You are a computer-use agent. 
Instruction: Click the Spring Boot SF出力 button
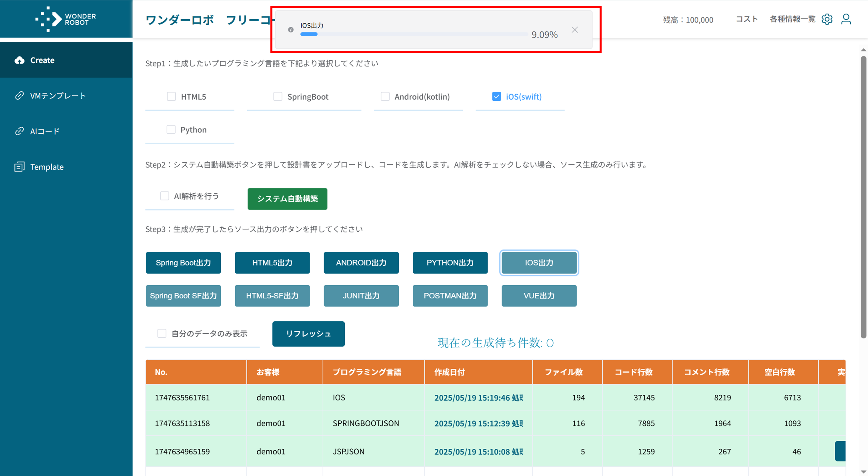pyautogui.click(x=183, y=296)
